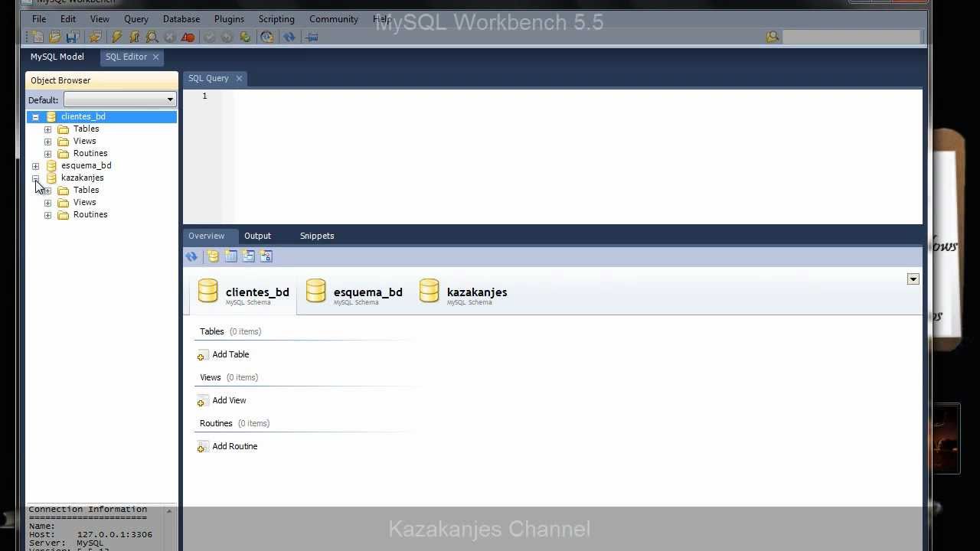This screenshot has width=980, height=551.
Task: Refresh state with blue arrows toolbar icon
Action: [289, 37]
